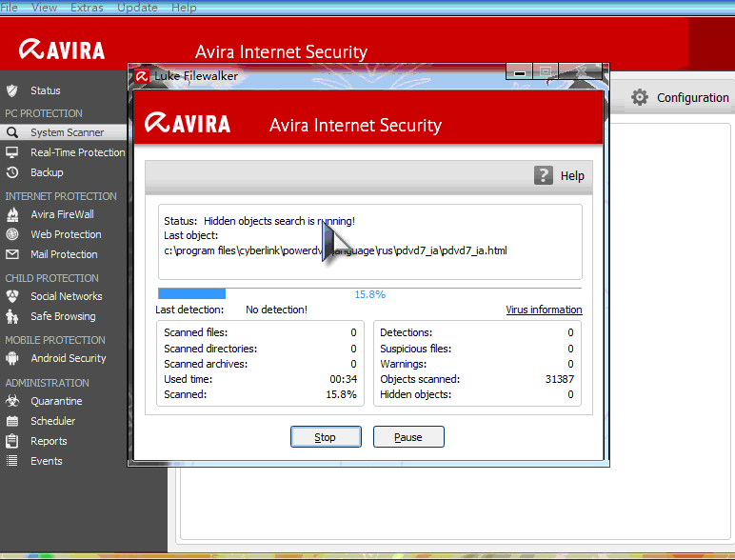This screenshot has width=735, height=560.
Task: Open the Update menu
Action: coord(137,8)
